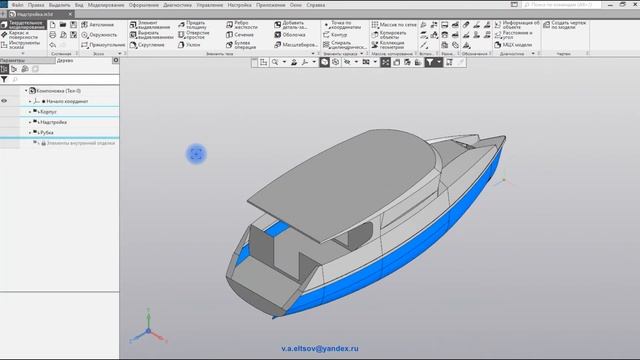Click the Save icon
This screenshot has width=640, height=360.
click(73, 25)
